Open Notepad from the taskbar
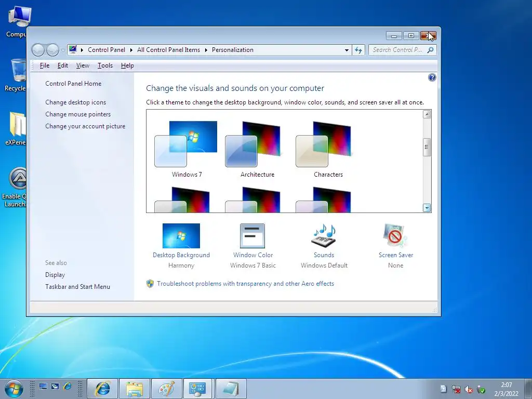Viewport: 532px width, 399px height. 231,389
